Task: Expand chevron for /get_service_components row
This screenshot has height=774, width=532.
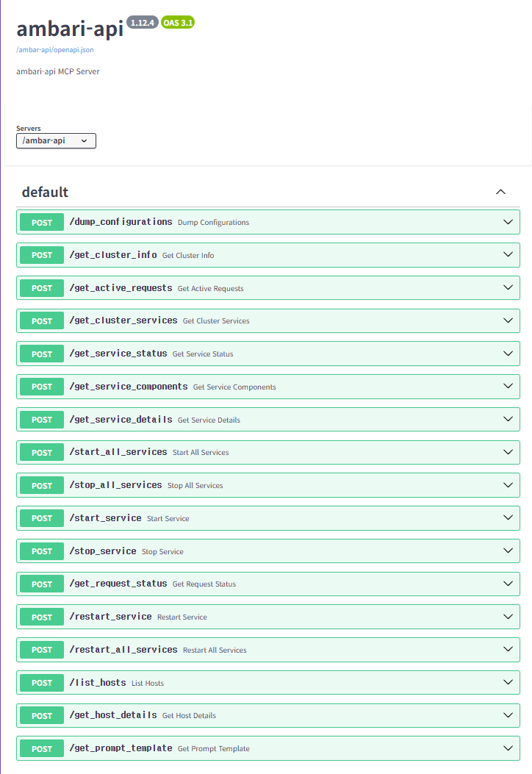Action: pos(508,387)
